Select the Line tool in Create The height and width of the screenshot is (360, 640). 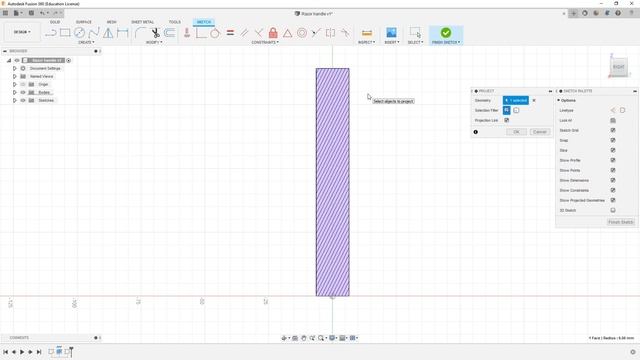pos(51,33)
